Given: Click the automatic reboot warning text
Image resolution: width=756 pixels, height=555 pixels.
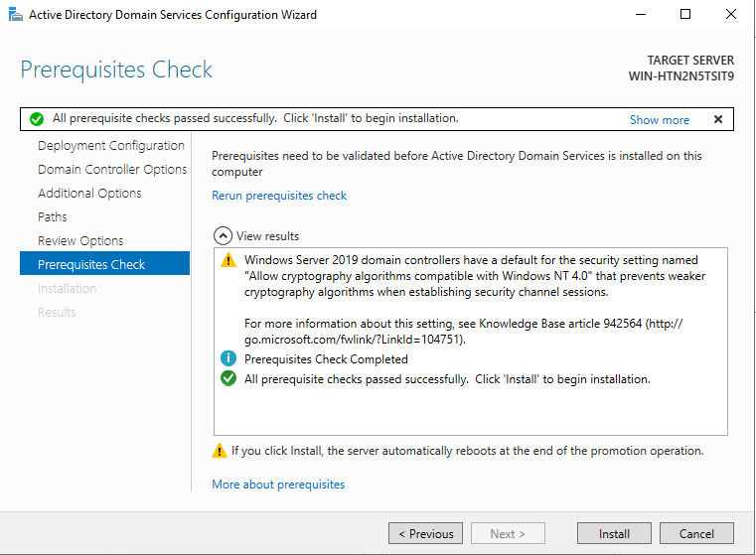Looking at the screenshot, I should [x=467, y=451].
